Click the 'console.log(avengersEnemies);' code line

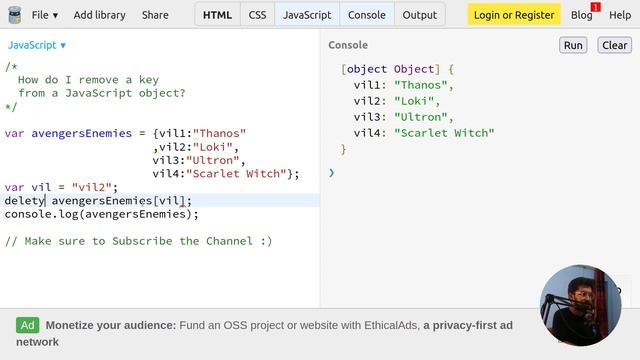pos(101,214)
